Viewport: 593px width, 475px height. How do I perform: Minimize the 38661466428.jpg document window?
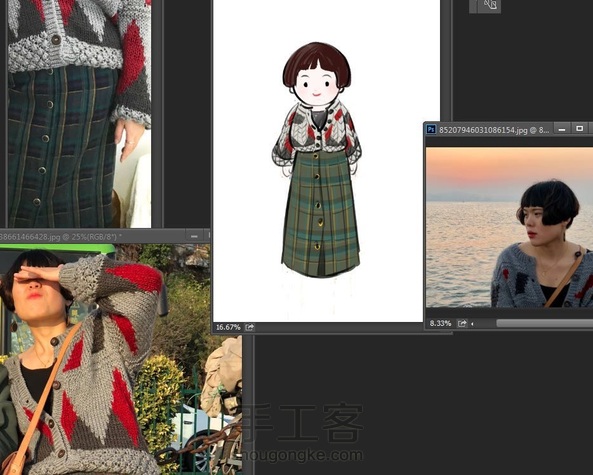point(194,236)
